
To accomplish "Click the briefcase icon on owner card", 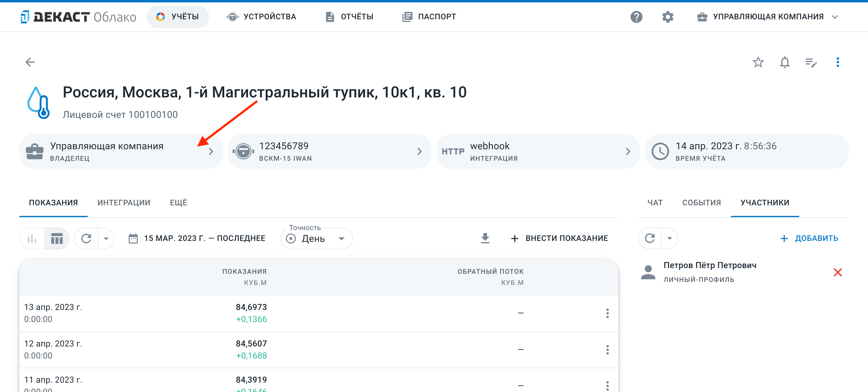I will (34, 151).
